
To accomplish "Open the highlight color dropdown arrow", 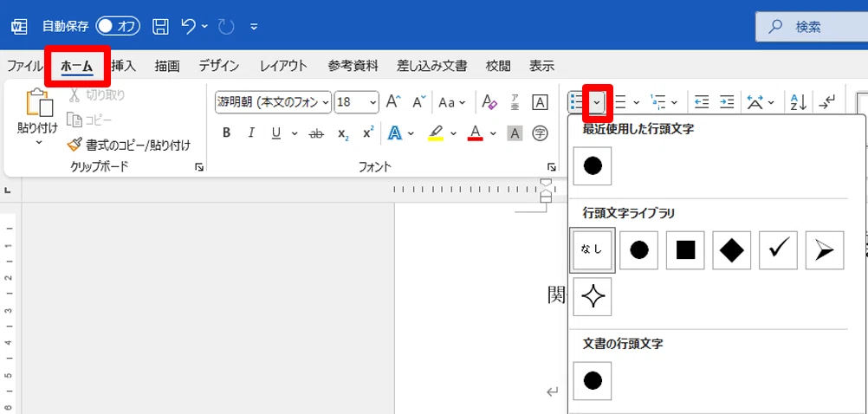I will click(x=453, y=133).
